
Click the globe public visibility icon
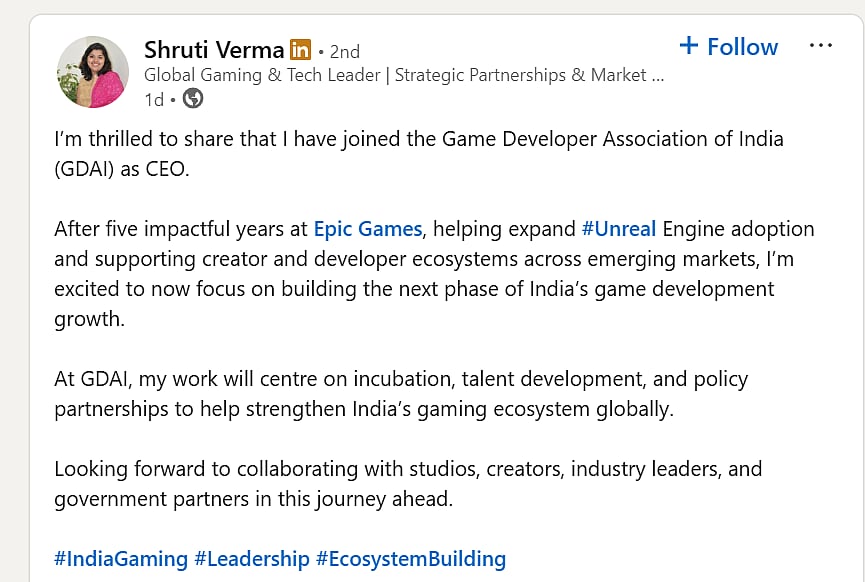point(193,99)
